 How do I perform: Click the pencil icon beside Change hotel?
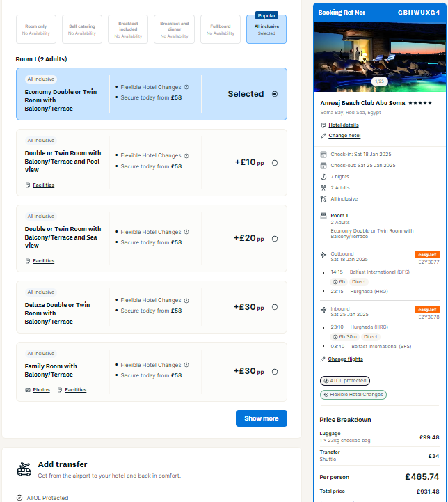pos(323,136)
